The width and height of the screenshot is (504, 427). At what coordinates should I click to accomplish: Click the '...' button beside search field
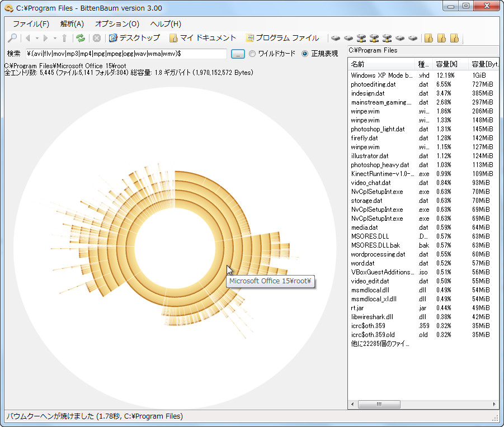click(238, 54)
